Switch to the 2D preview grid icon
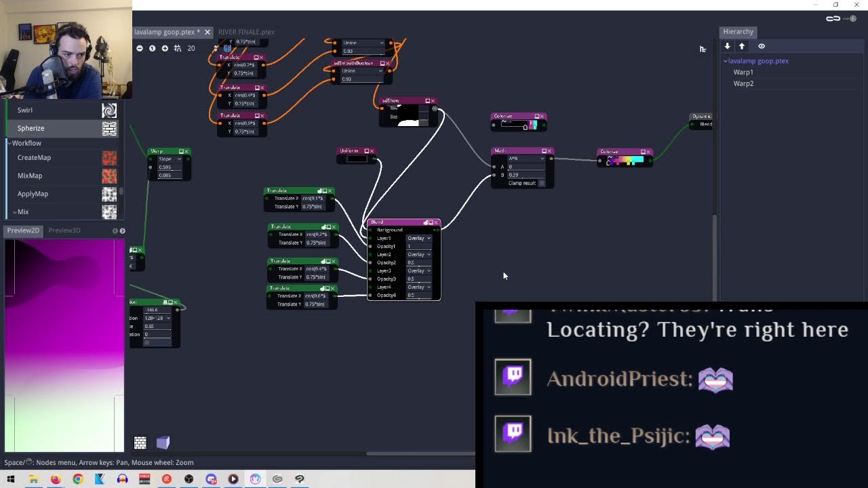This screenshot has height=488, width=868. pyautogui.click(x=140, y=443)
